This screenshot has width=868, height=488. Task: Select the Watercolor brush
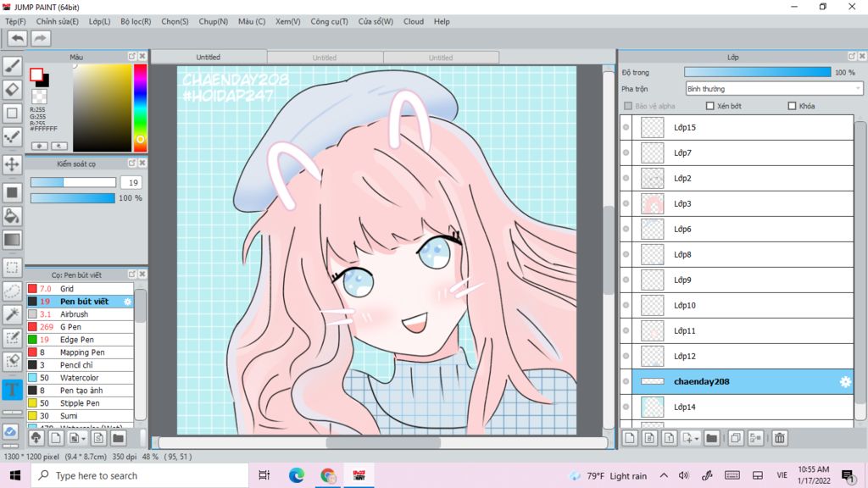pyautogui.click(x=81, y=378)
